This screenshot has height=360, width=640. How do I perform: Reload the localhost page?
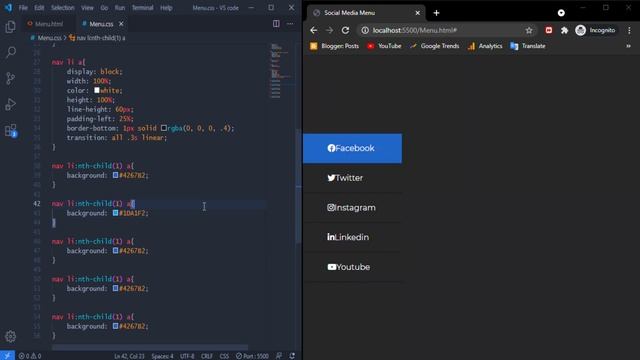[345, 30]
